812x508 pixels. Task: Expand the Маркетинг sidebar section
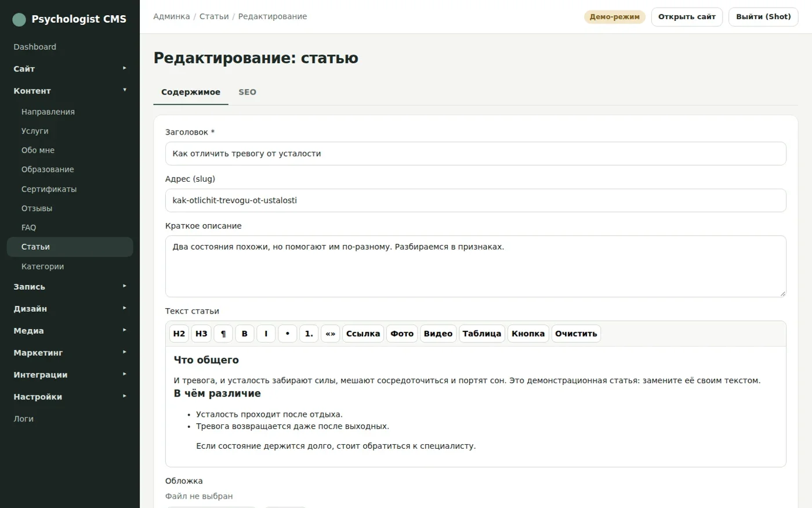pyautogui.click(x=70, y=353)
